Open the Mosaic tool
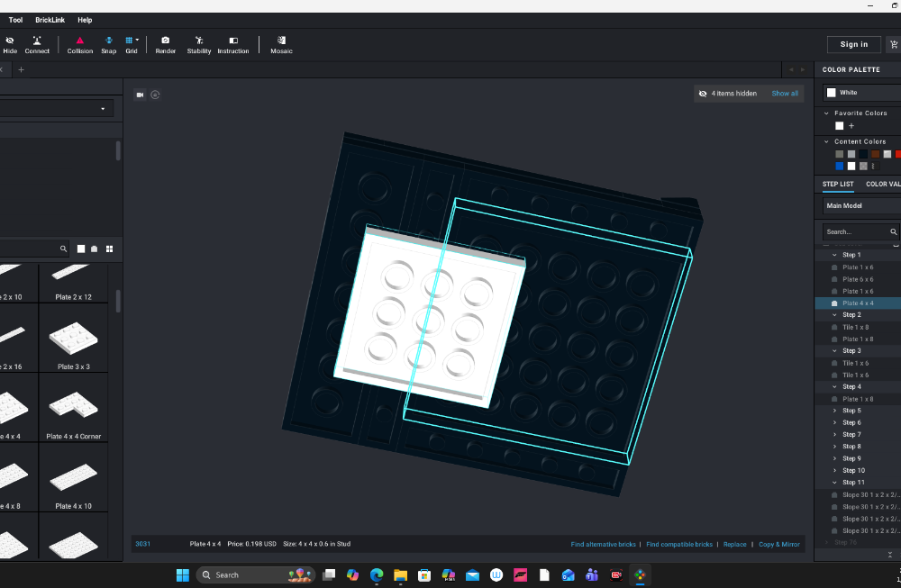 (281, 44)
